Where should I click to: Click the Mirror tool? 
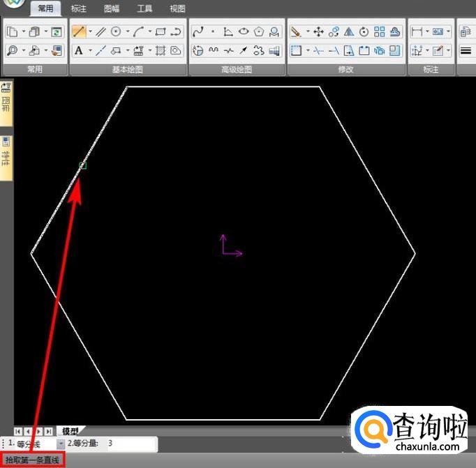(x=349, y=31)
